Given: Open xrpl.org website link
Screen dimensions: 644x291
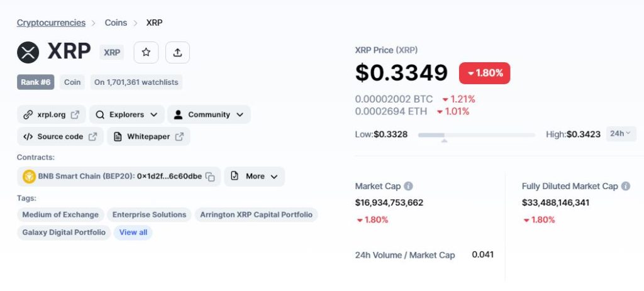Looking at the screenshot, I should [x=52, y=114].
